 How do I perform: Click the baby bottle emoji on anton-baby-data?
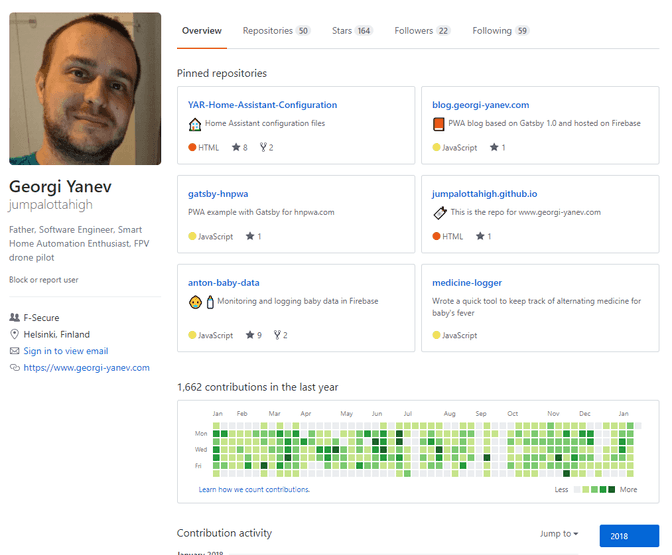(210, 303)
